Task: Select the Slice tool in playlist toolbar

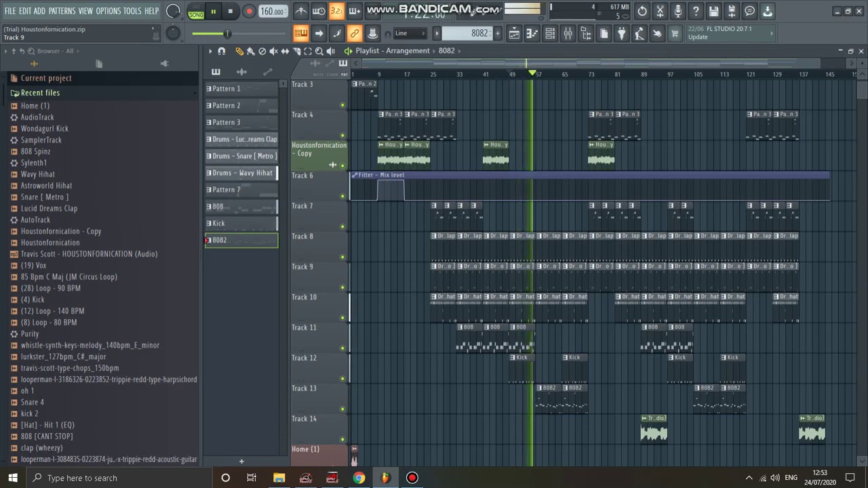Action: (296, 52)
